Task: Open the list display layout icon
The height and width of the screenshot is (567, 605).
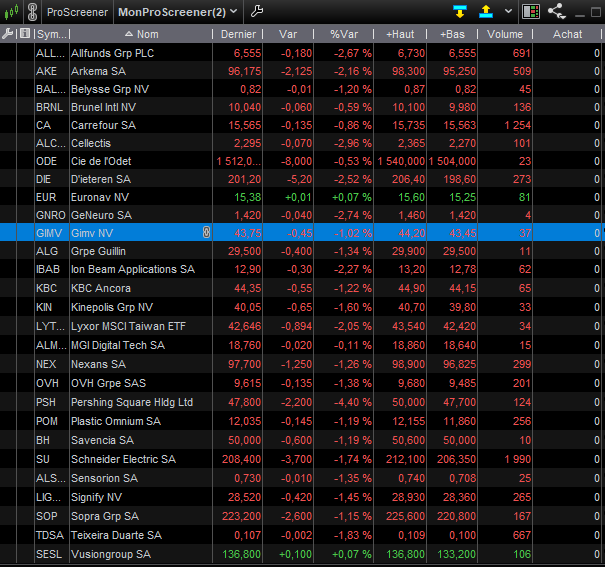Action: pyautogui.click(x=531, y=12)
